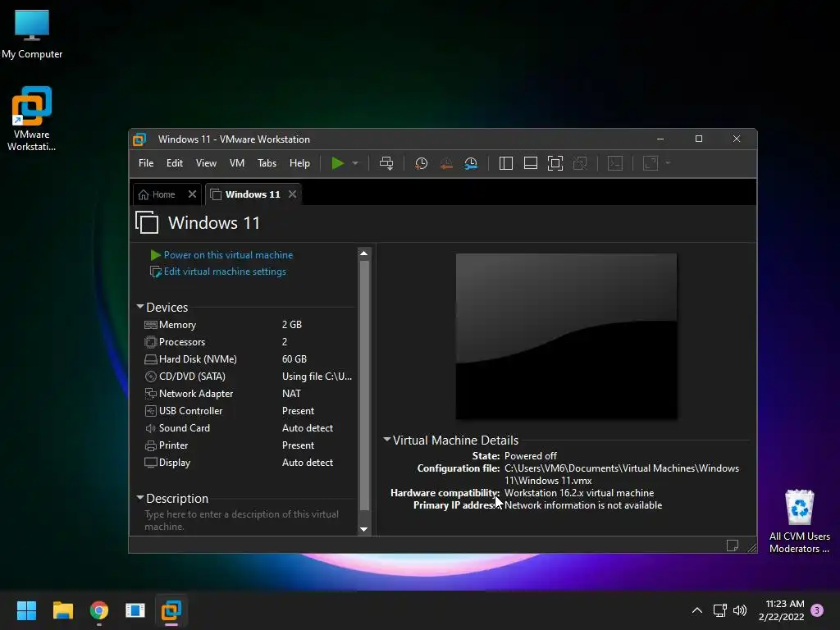Click the Revert to snapshot toolbar icon
The image size is (840, 630).
click(445, 163)
